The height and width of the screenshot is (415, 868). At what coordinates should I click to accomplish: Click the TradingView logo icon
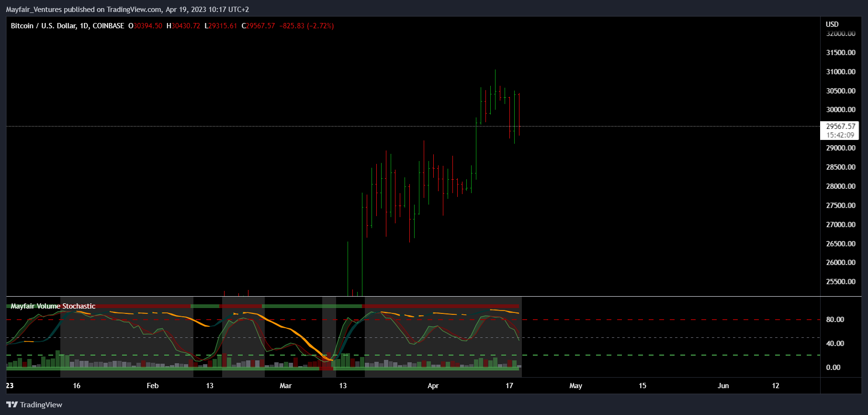(12, 404)
